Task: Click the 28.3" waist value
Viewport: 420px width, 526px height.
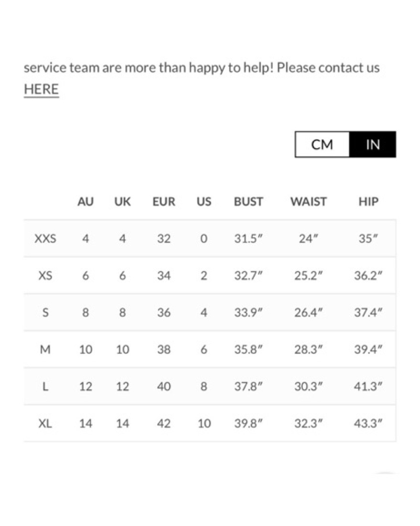Action: (308, 350)
